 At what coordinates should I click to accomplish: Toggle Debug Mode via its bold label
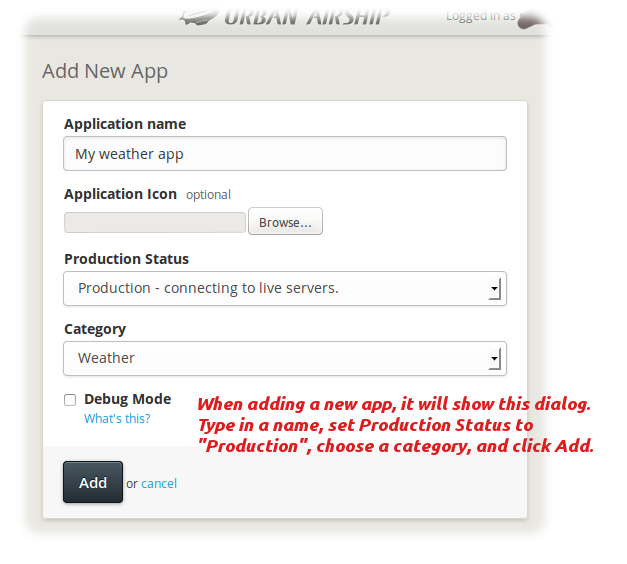click(x=128, y=399)
